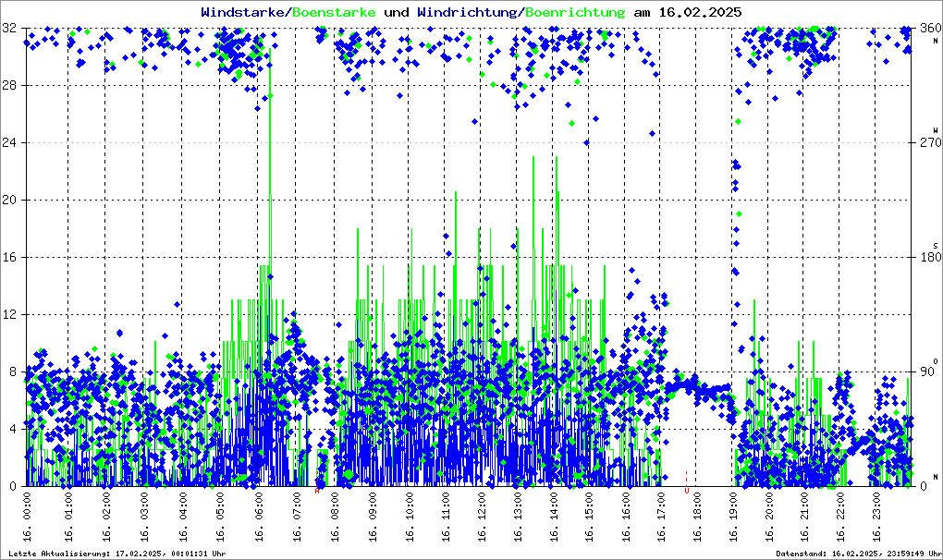The image size is (943, 560).
Task: Click the "16. 20:00" time axis label
Action: [x=768, y=517]
